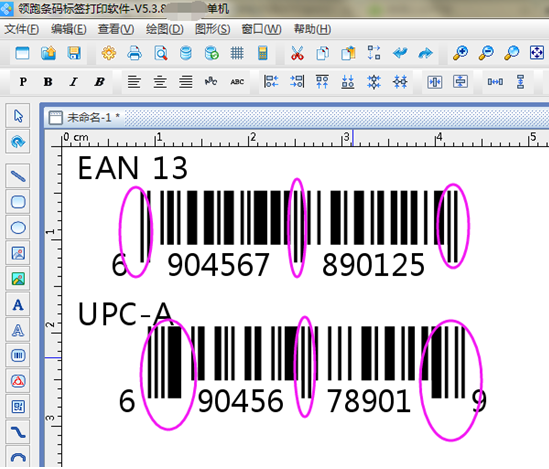Distribute objects with equal vertical spacing

tap(521, 82)
